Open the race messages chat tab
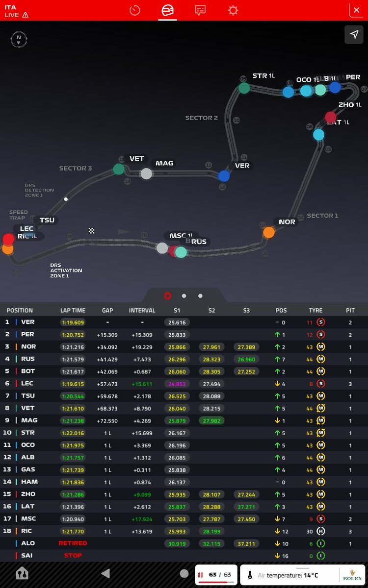Image resolution: width=368 pixels, height=588 pixels. [200, 10]
